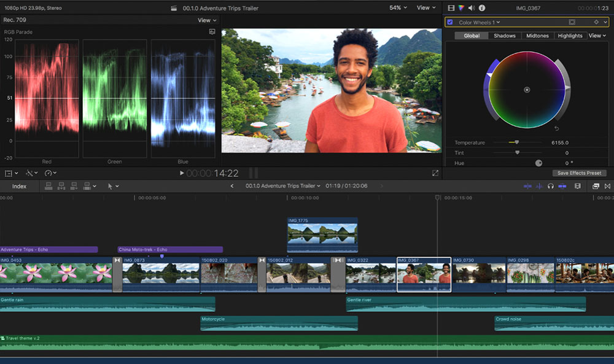Click the retime clock icon below the viewer
Viewport: 614px width, 364px height.
[x=48, y=172]
